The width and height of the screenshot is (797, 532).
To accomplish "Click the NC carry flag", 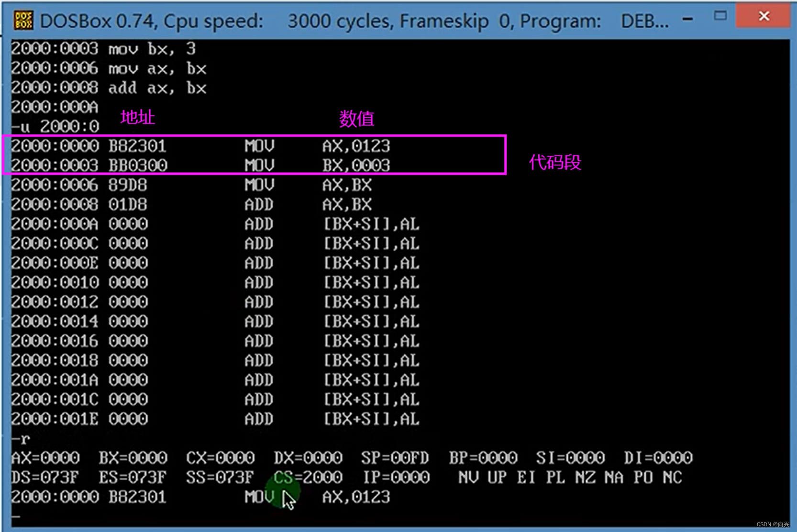I will click(x=673, y=478).
